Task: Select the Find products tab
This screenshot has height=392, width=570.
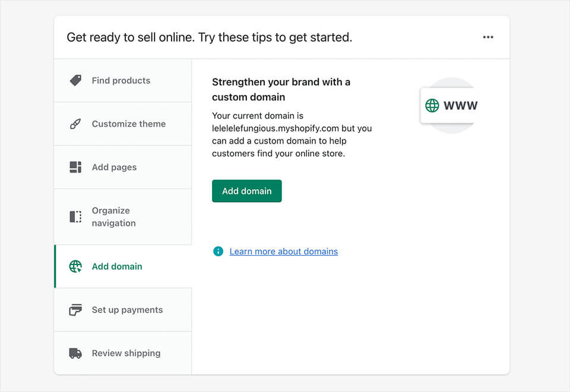Action: (121, 81)
